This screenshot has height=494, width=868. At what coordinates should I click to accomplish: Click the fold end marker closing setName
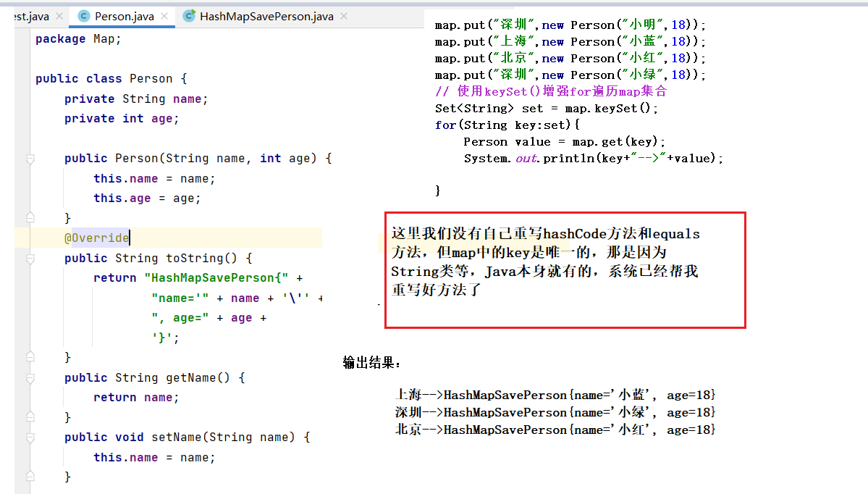(x=30, y=477)
